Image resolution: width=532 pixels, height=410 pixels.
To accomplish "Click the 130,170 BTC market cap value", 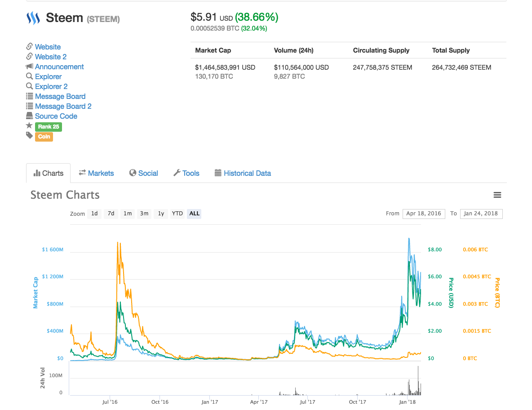I will pyautogui.click(x=214, y=76).
